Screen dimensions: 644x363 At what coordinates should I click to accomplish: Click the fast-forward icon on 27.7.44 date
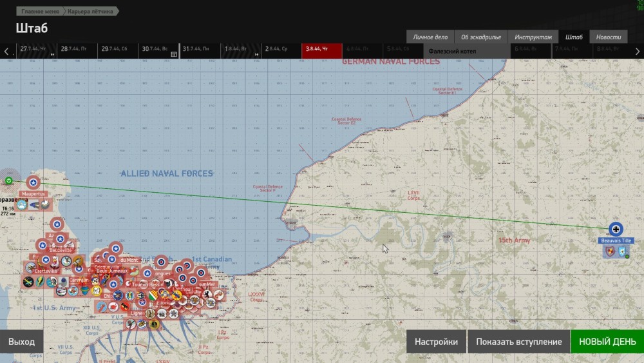tap(52, 54)
